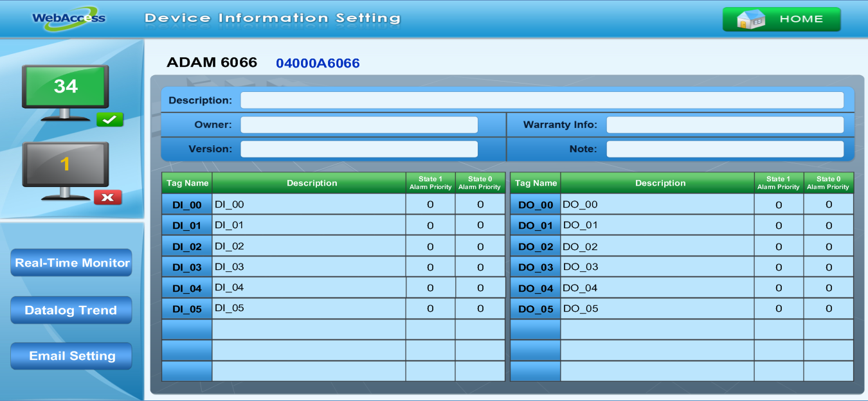Edit the description field of DI_02
Screen dimensions: 868x401
pyautogui.click(x=309, y=247)
